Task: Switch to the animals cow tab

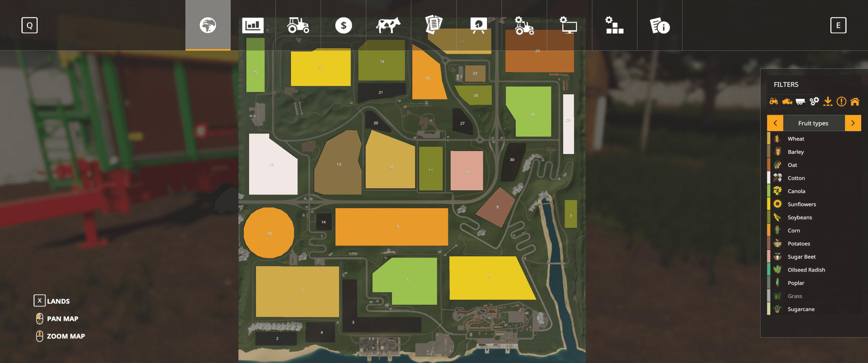Action: pyautogui.click(x=389, y=25)
